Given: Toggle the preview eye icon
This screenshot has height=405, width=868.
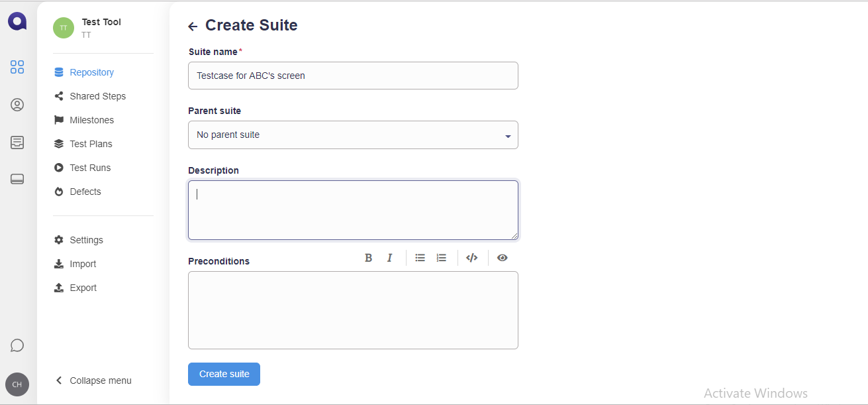Looking at the screenshot, I should point(503,258).
